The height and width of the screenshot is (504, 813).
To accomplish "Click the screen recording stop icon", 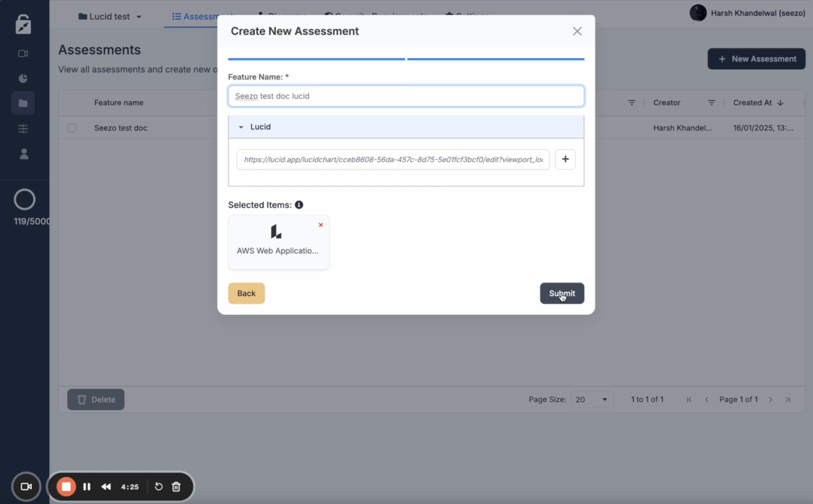I will tap(66, 487).
